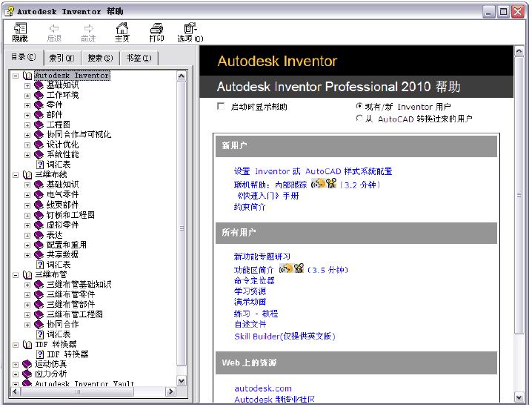The height and width of the screenshot is (407, 532).
Task: Click the purple book icon beside 钉板和工程图
Action: 39,215
